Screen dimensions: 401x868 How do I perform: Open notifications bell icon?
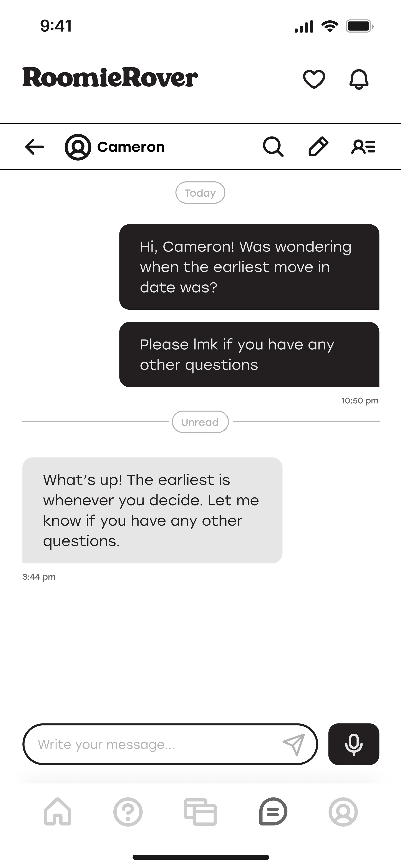coord(358,79)
